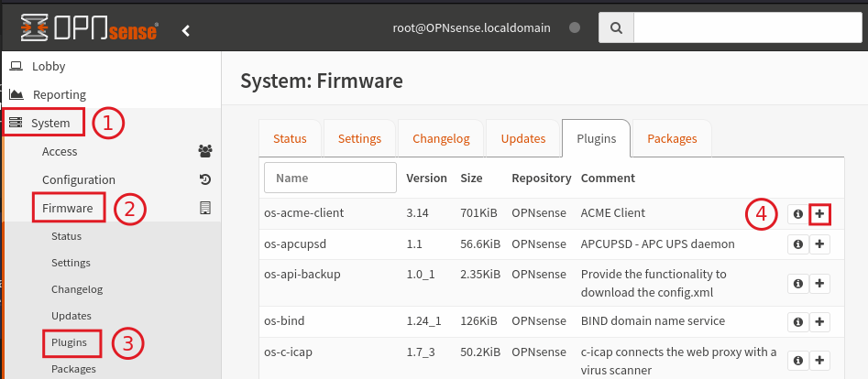Show info for os-c-icap plugin
Screen dimensions: 868x379
coord(797,361)
